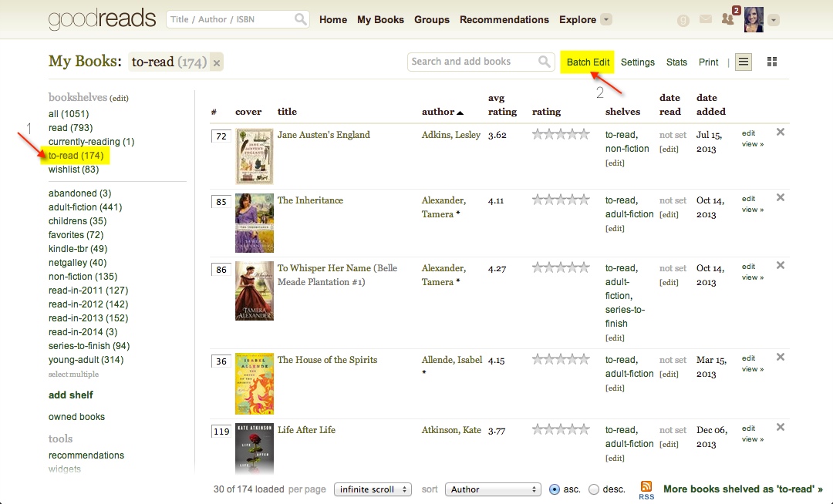
Task: Select the desc. radio button
Action: [594, 489]
